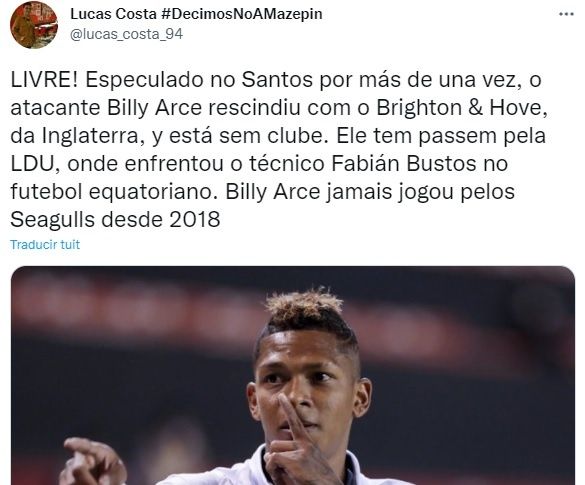Viewport: 585px width, 485px height.
Task: Click the Traducir tuit link
Action: click(x=45, y=244)
